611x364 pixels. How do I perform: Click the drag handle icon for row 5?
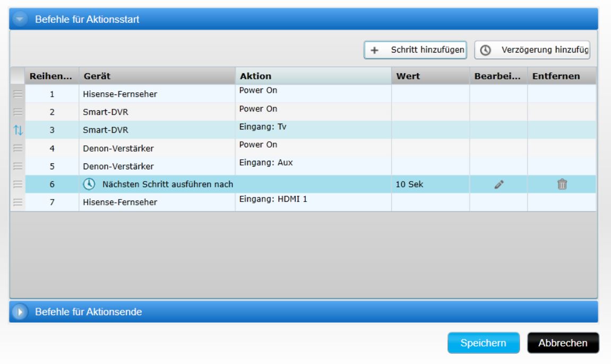pyautogui.click(x=18, y=166)
